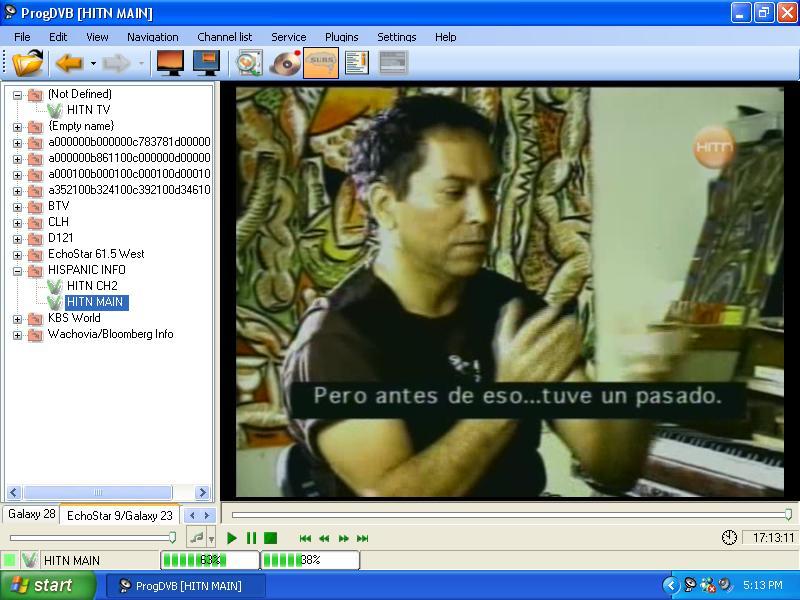Screen dimensions: 800x600
Task: Go back with the orange left arrow
Action: tap(69, 63)
